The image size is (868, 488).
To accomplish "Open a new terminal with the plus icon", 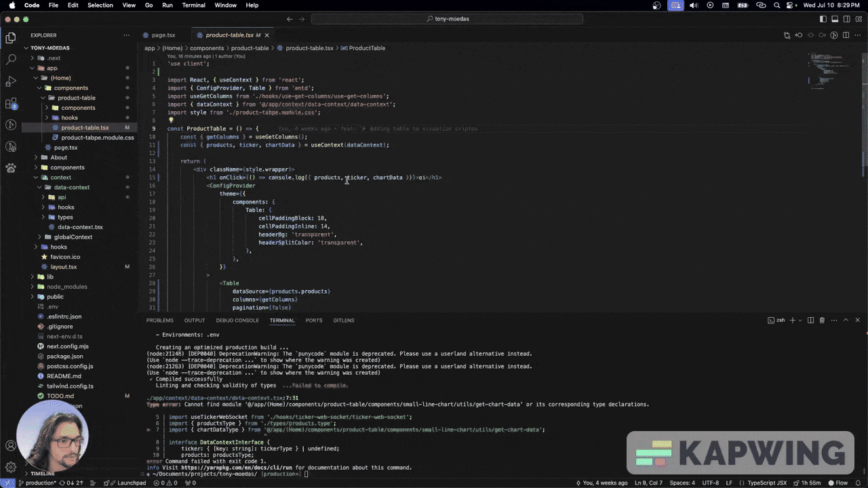I will 793,320.
